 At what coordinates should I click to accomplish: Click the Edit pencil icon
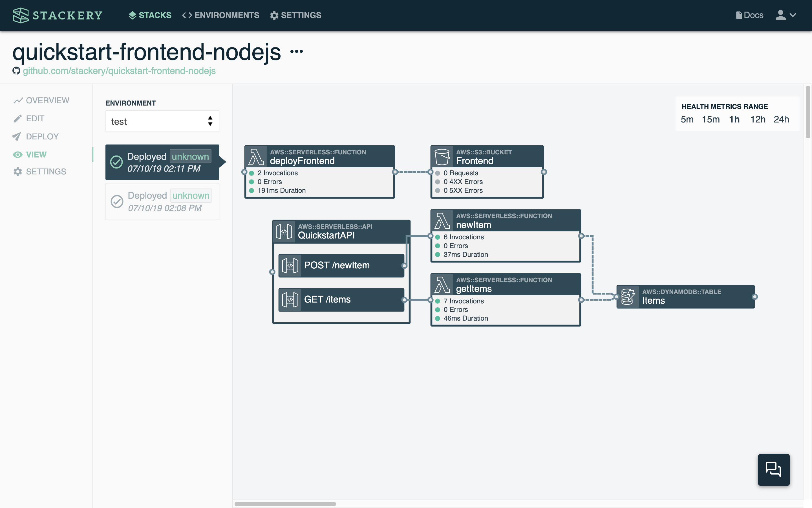[x=17, y=119]
